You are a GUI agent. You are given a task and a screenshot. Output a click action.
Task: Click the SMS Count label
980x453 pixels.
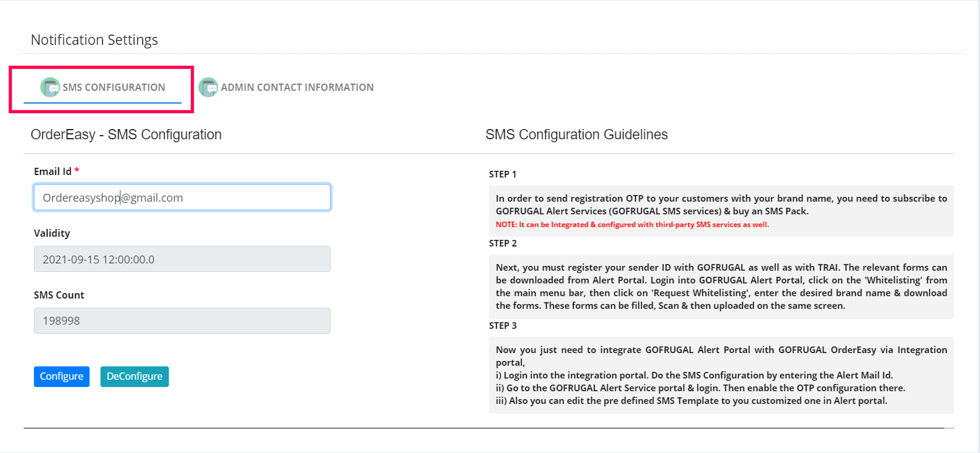59,295
